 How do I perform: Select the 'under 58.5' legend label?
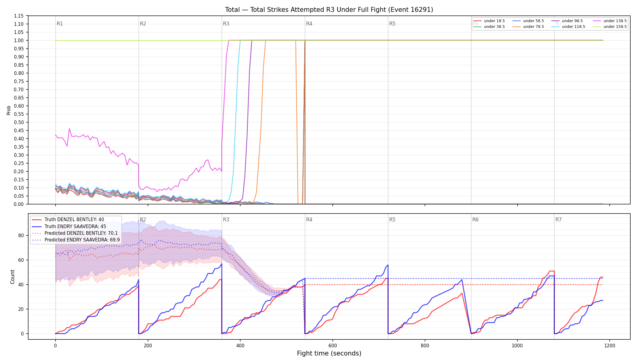point(534,21)
